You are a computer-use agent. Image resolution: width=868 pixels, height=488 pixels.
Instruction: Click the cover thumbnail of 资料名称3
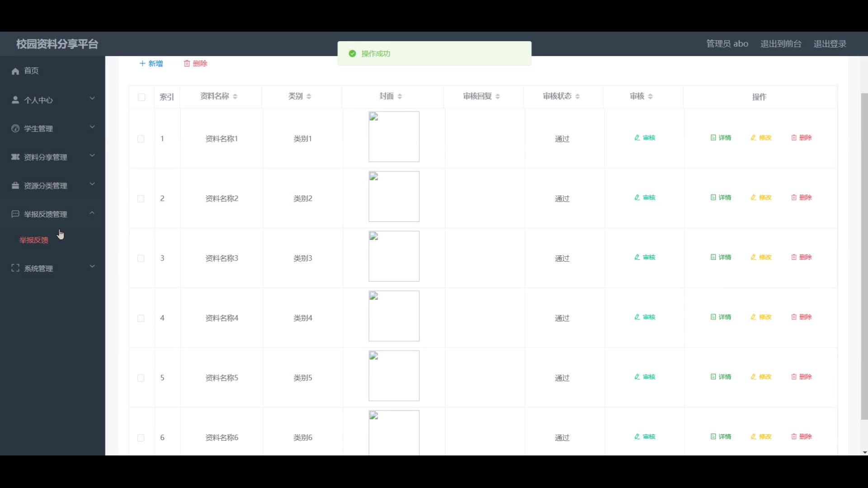[x=394, y=256]
